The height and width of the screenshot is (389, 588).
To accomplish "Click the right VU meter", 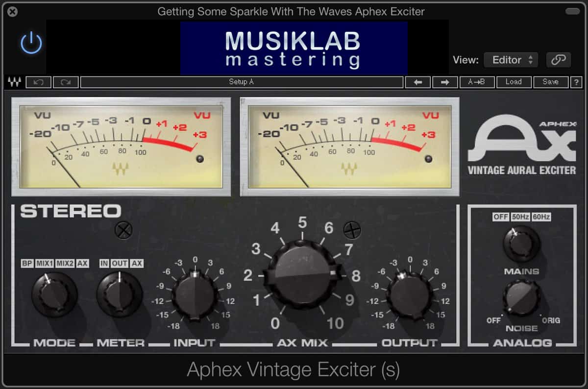I will pos(349,146).
